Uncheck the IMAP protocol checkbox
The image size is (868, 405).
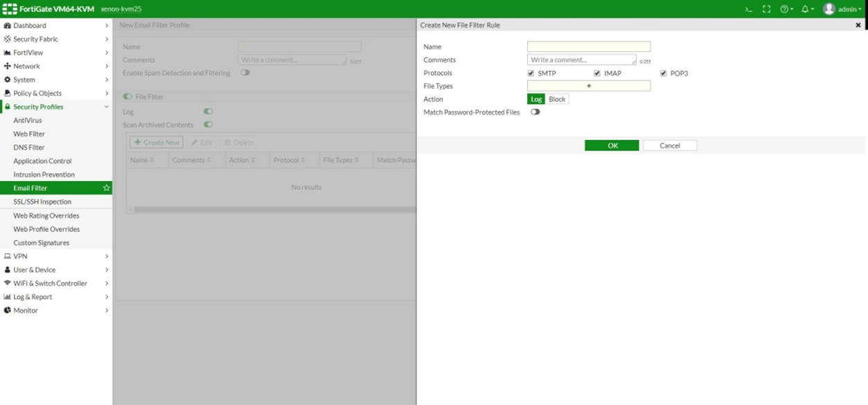point(597,73)
